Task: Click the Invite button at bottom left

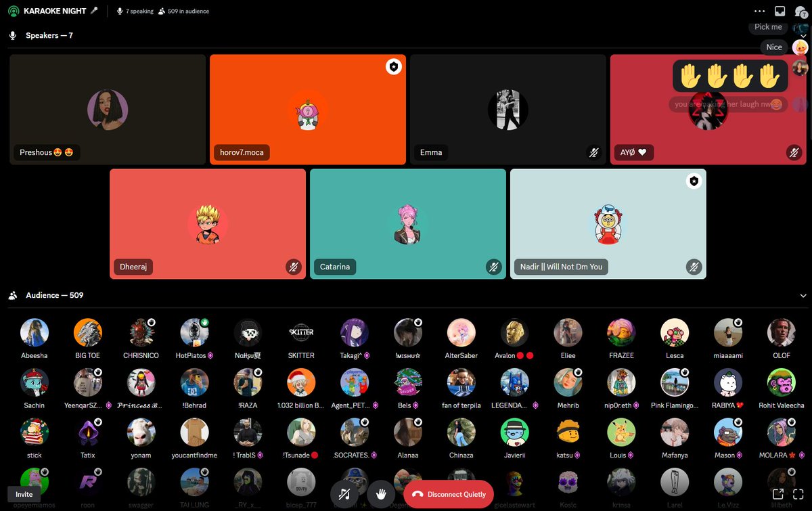Action: pos(23,495)
